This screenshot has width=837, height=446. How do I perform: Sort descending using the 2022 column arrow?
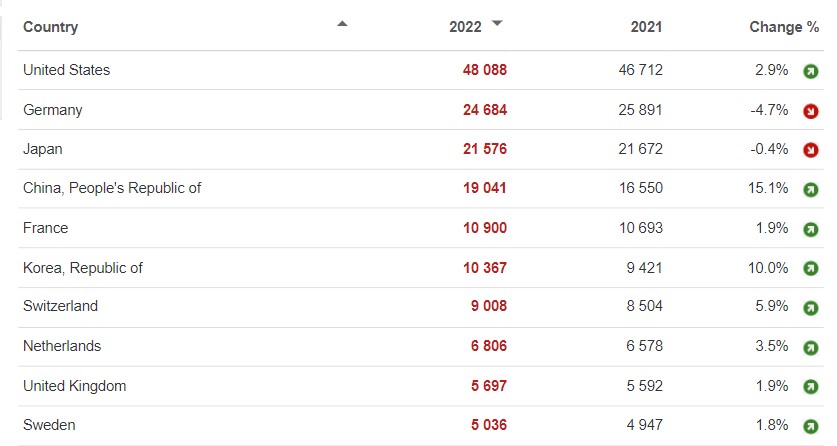(497, 24)
